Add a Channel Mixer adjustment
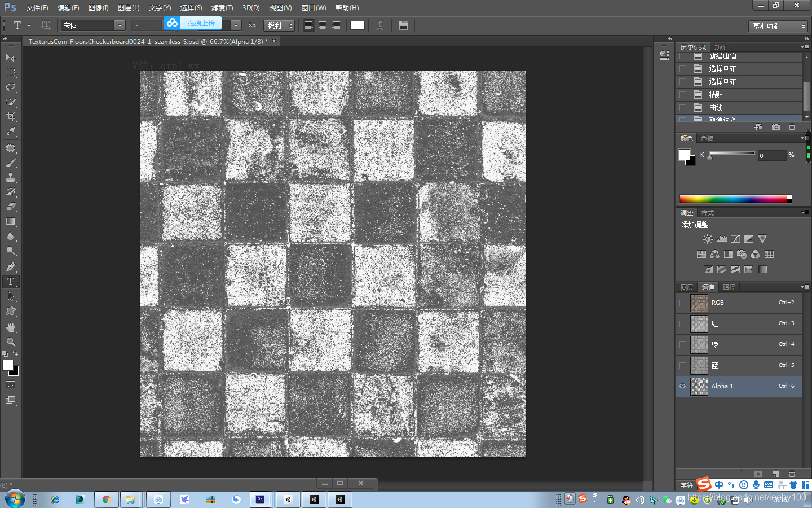The height and width of the screenshot is (508, 812). tap(756, 254)
